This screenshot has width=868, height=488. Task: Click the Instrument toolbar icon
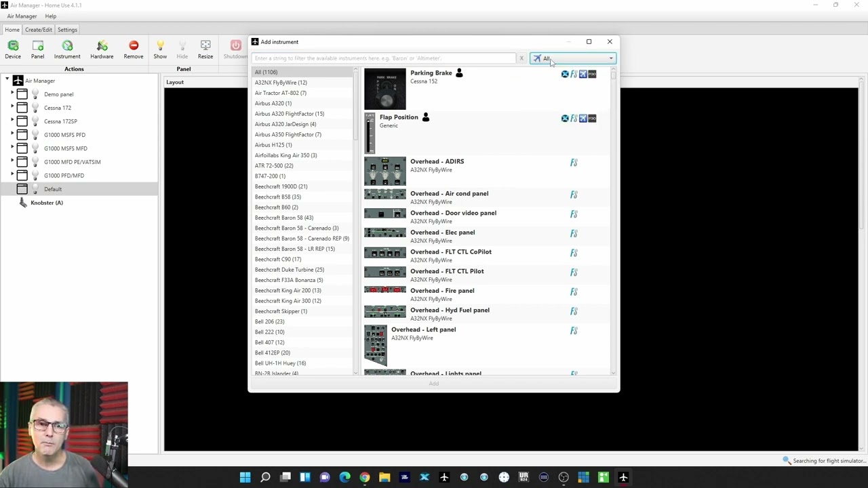[x=67, y=45]
